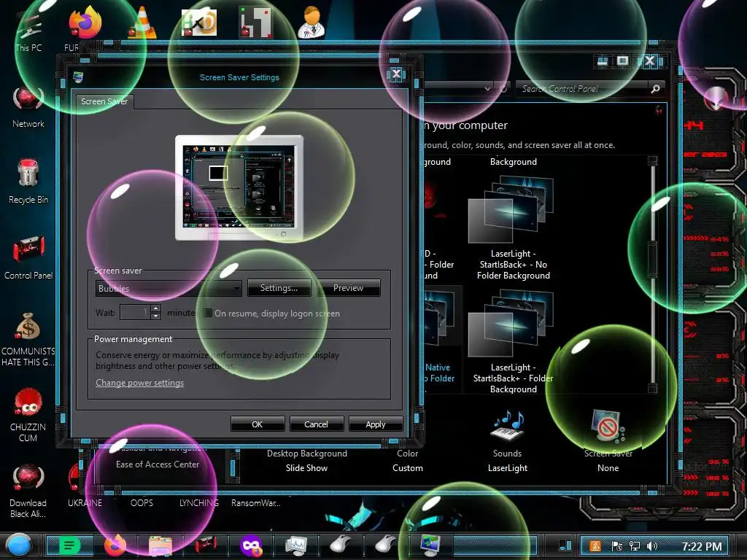Select the RansomWar... desktop item label
The height and width of the screenshot is (560, 747).
(x=256, y=503)
